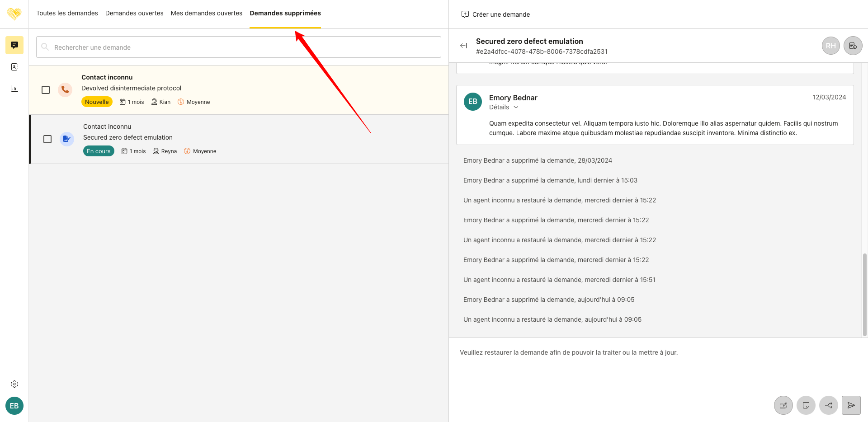Open the EB user profile avatar in sidebar
This screenshot has height=422, width=868.
[14, 406]
